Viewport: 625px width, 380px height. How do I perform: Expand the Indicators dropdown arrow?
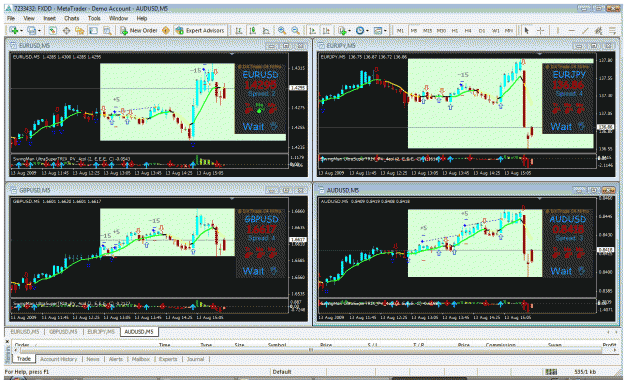[x=349, y=31]
